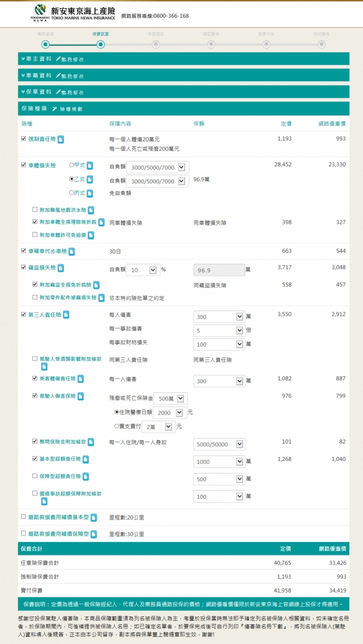Screen dimensions: 363x644
Task: Click the disabled 96.9 theft coverage field
Action: click(219, 270)
